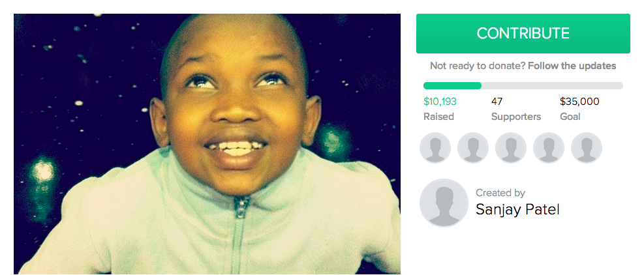Open Sanjay Patel's profile name
Screen dimensions: 644x275
pos(517,210)
